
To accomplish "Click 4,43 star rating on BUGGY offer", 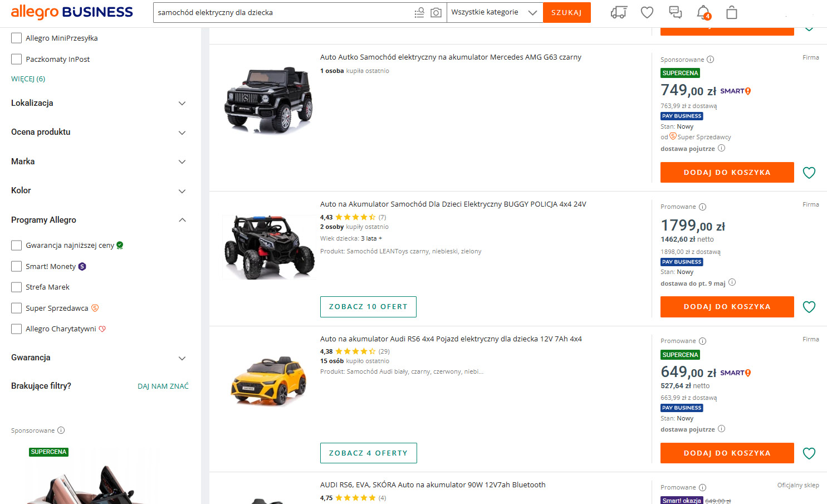I will click(x=353, y=217).
